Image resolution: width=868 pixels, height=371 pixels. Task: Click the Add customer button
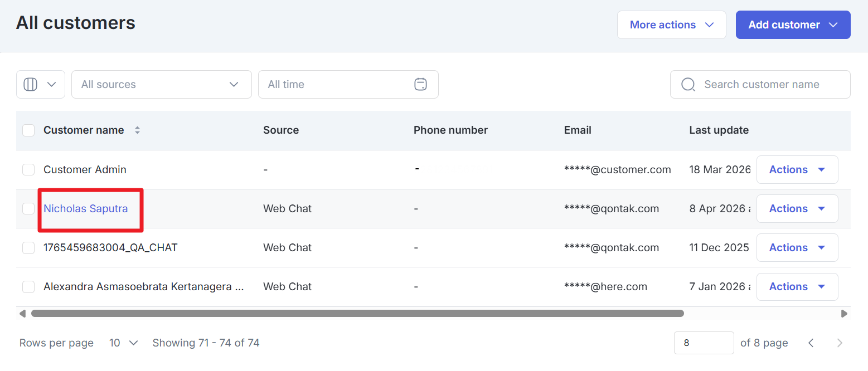click(792, 25)
